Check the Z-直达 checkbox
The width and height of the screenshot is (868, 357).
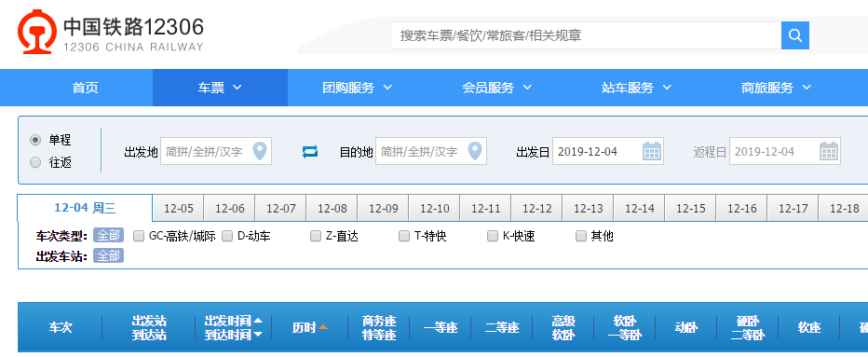[316, 236]
